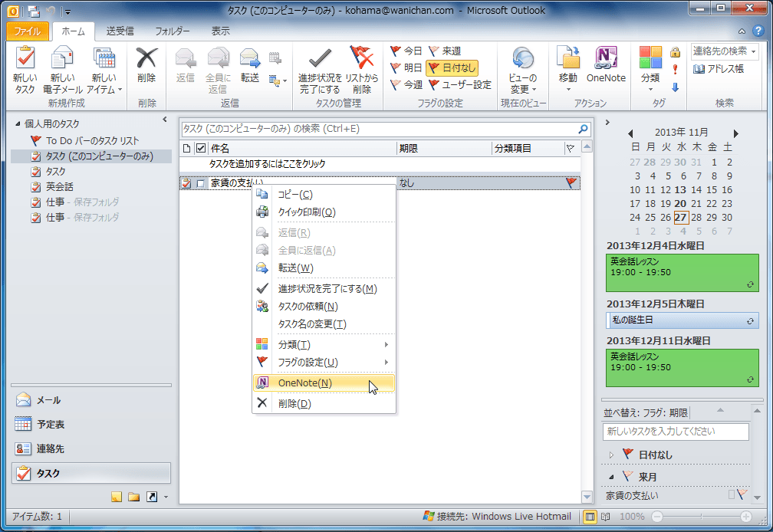This screenshot has height=532, width=773.
Task: Set the This Week (今週) flag
Action: pos(406,85)
